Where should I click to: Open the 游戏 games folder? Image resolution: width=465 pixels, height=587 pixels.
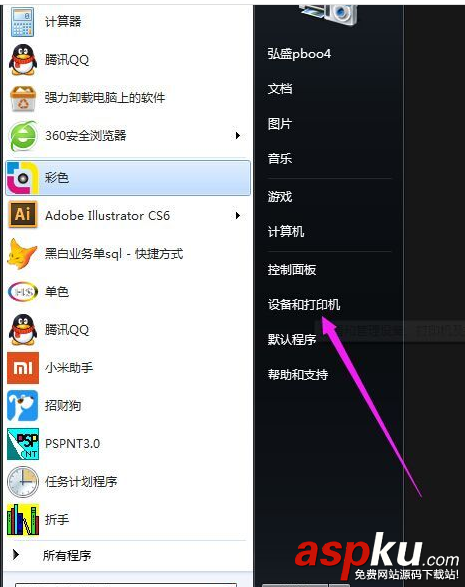pyautogui.click(x=280, y=197)
